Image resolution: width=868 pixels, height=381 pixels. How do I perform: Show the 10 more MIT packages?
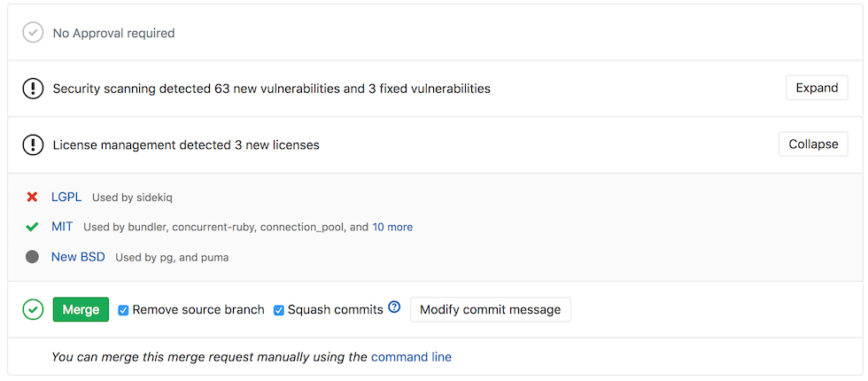392,227
